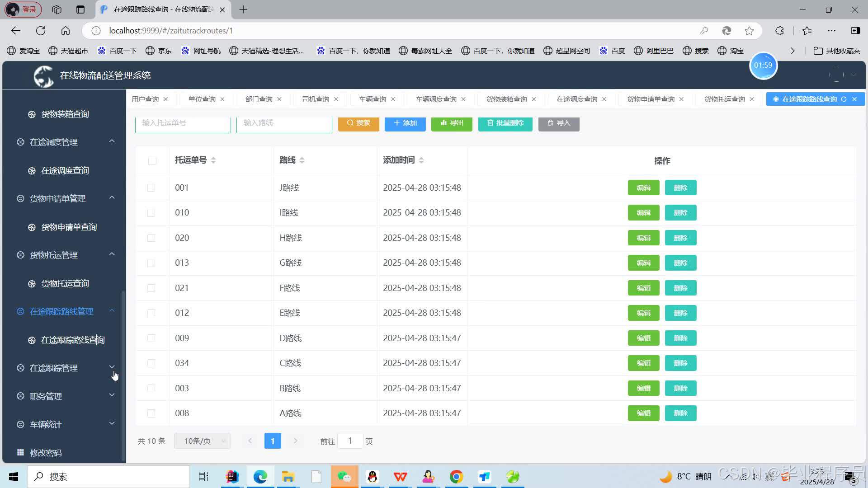The image size is (868, 488).
Task: Open the 10条/页 page size dropdown
Action: [202, 441]
